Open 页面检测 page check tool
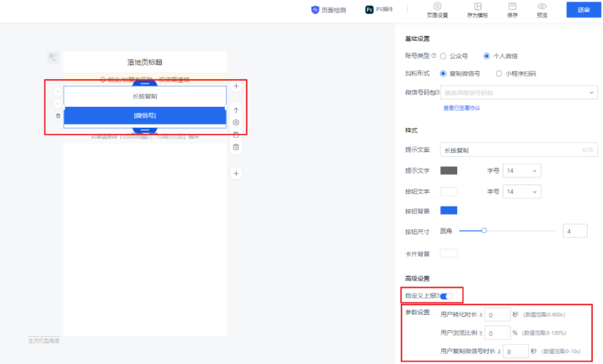The width and height of the screenshot is (603, 364). 328,10
